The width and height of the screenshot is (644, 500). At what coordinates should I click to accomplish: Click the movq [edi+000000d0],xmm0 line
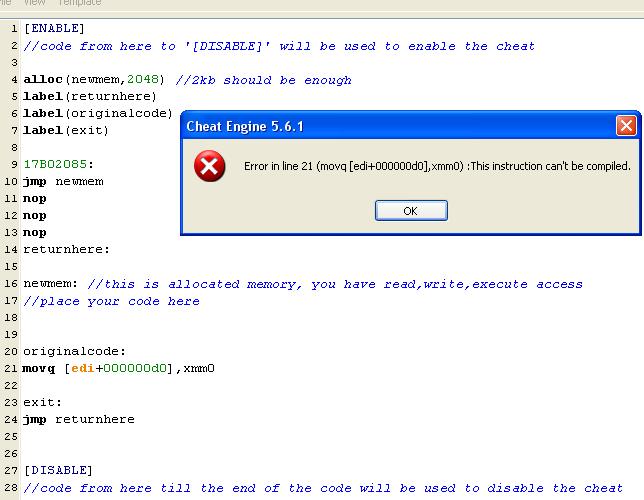click(119, 368)
